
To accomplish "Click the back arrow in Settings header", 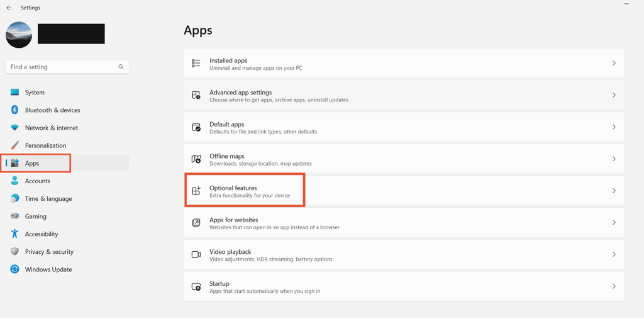I will click(x=9, y=8).
